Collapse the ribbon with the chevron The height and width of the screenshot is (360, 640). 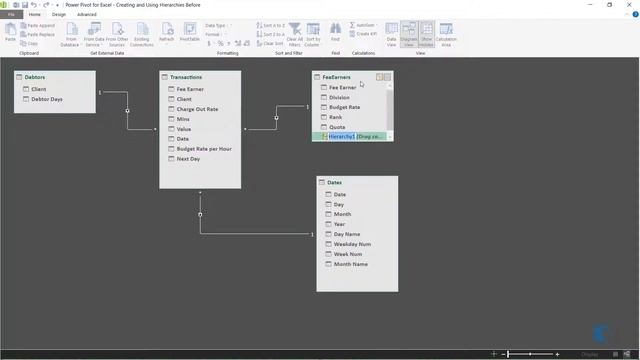point(627,14)
